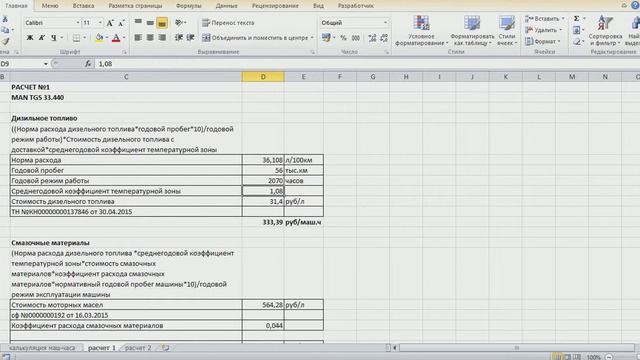Open Условное форматирование menu
This screenshot has width=640, height=360.
(x=421, y=31)
